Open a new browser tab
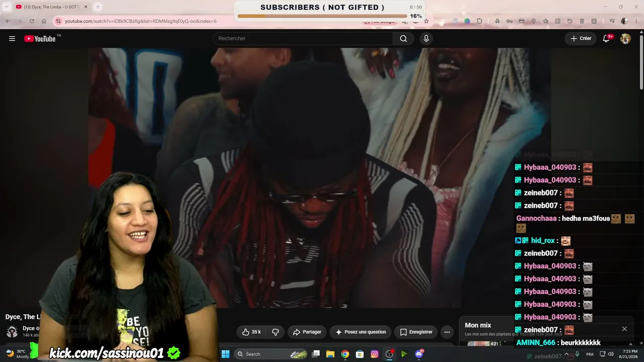This screenshot has width=644, height=362. point(98,7)
